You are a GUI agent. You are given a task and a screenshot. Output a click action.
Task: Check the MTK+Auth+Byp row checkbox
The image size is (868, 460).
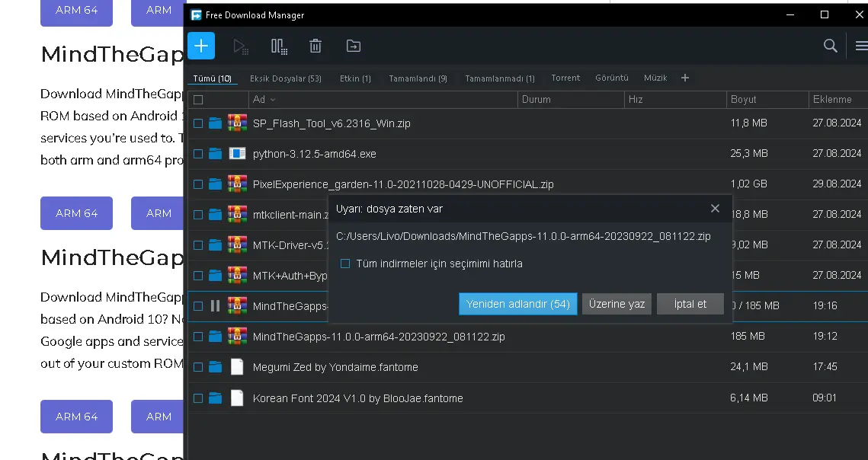point(198,276)
